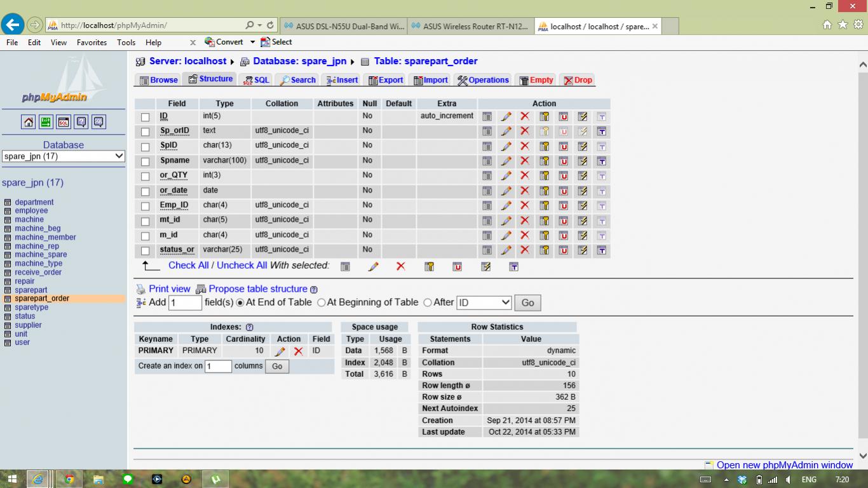Open Indexes help question-mark icon
The height and width of the screenshot is (488, 868).
[249, 327]
